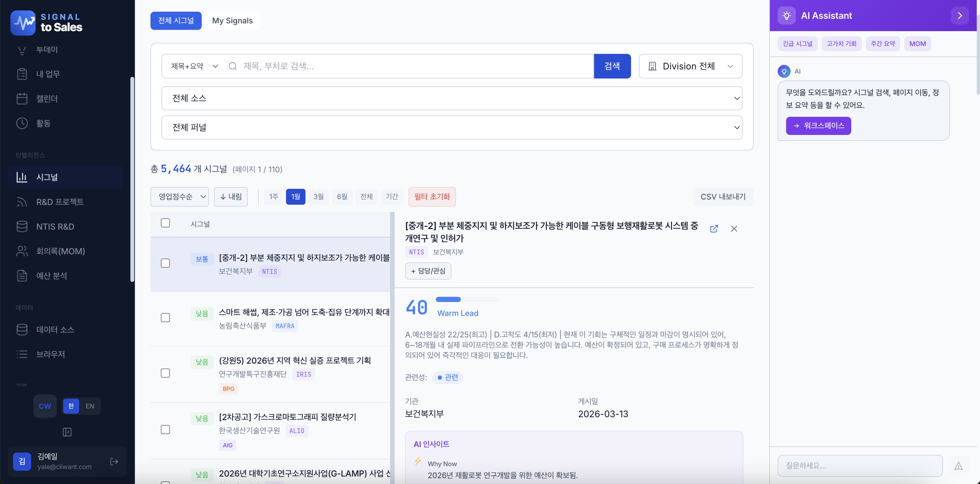
Task: Close the signal detail panel
Action: pyautogui.click(x=734, y=229)
